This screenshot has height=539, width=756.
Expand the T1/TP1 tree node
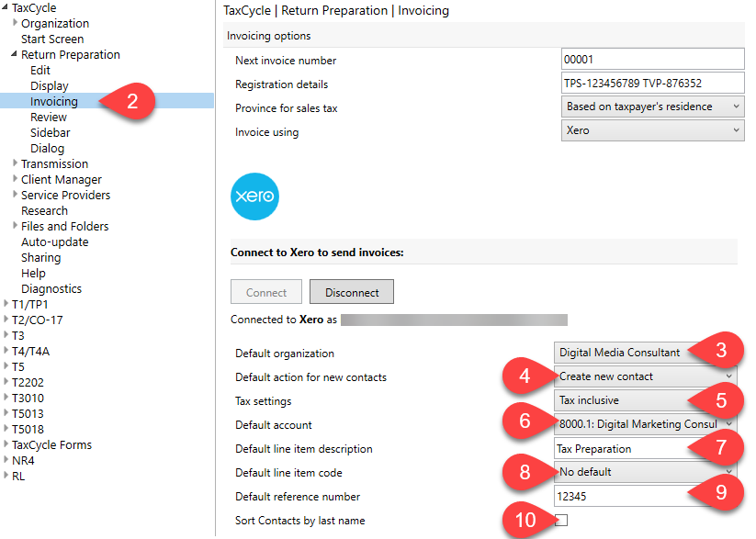click(x=6, y=303)
